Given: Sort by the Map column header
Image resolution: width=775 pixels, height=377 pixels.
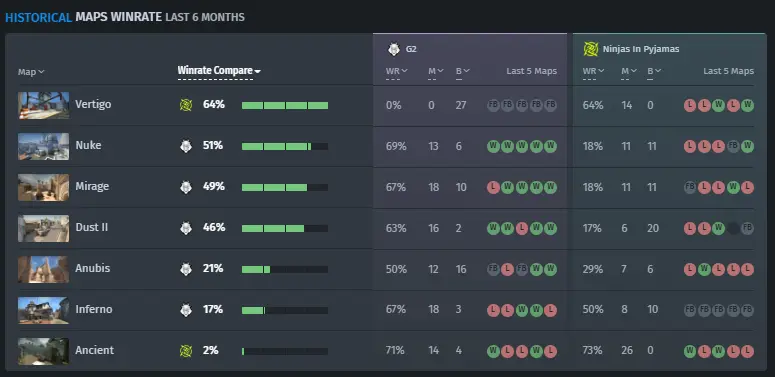Looking at the screenshot, I should pyautogui.click(x=31, y=72).
